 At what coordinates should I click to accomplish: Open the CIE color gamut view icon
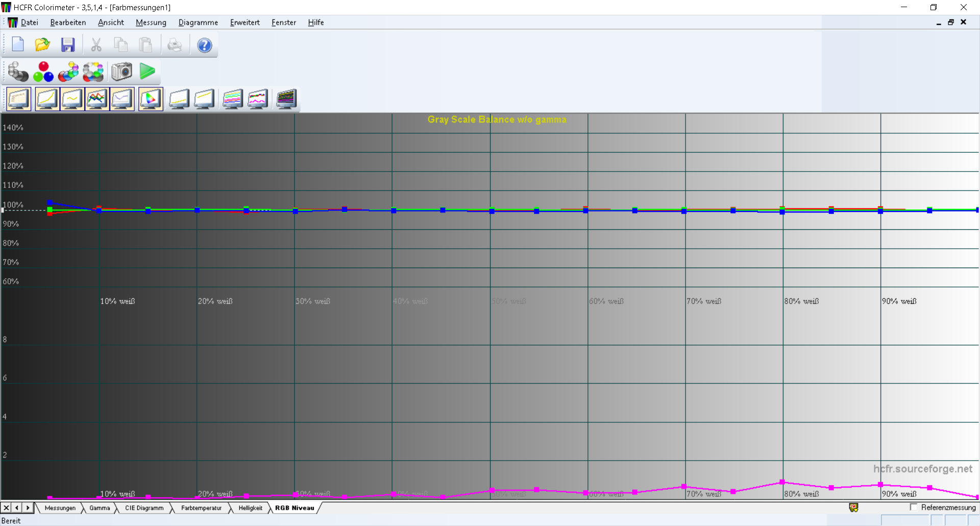151,99
